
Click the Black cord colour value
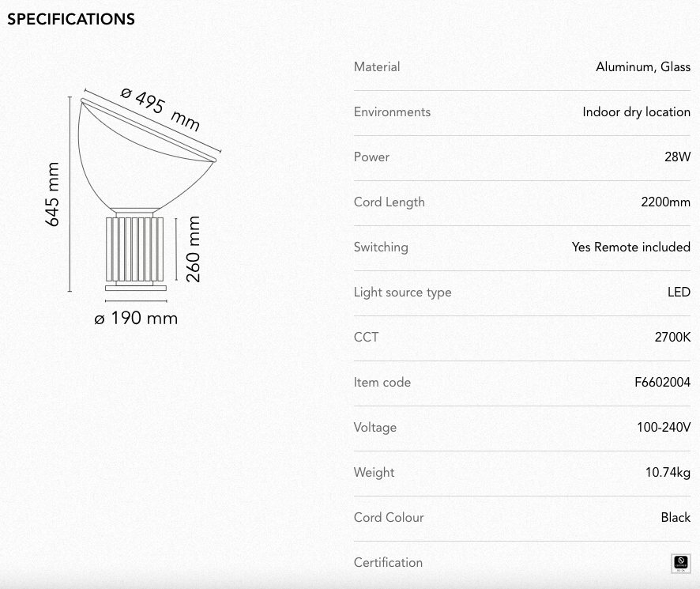[x=676, y=518]
